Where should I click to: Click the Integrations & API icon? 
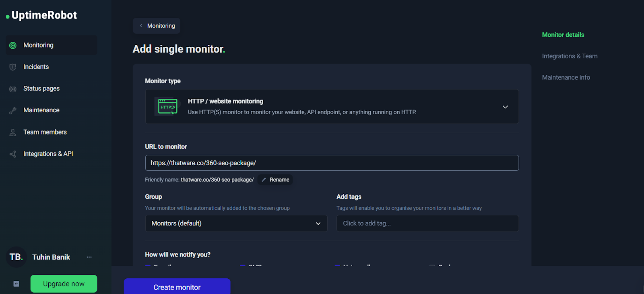click(13, 154)
